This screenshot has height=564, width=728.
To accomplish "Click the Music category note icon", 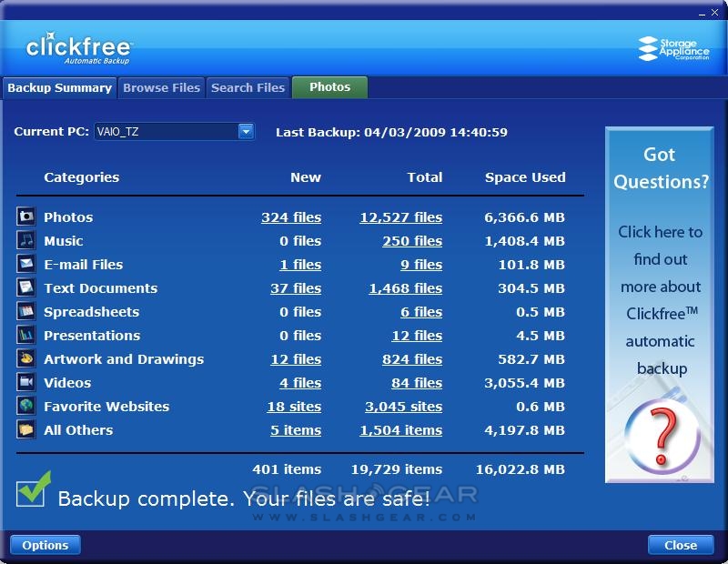I will [25, 240].
